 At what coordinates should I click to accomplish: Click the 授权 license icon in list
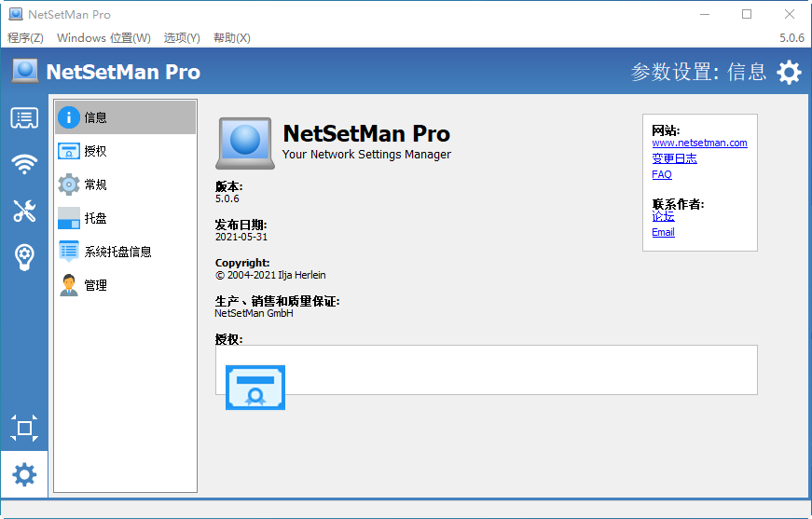(68, 151)
